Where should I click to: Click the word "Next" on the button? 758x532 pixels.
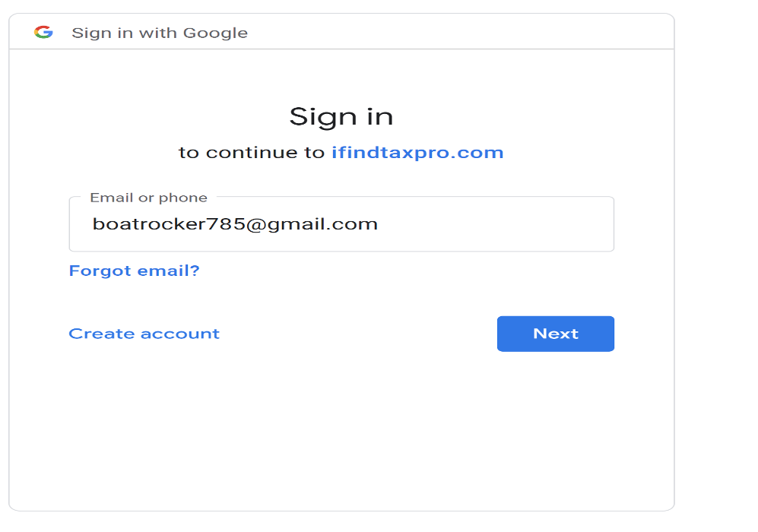556,334
